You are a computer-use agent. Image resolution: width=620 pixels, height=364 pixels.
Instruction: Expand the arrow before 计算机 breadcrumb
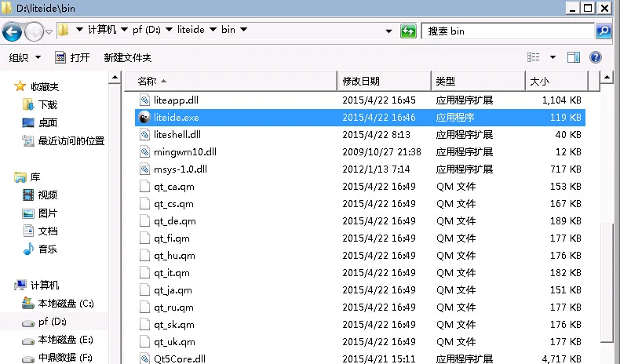(79, 29)
